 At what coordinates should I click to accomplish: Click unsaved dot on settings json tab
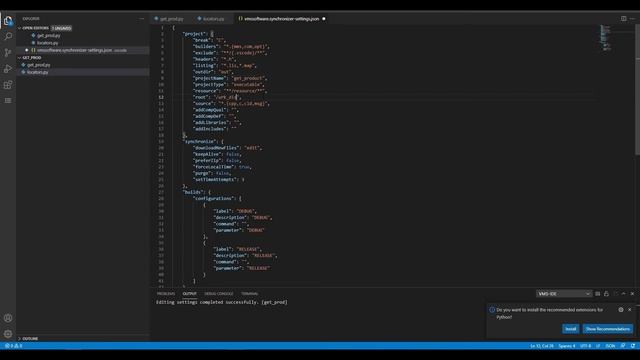pos(324,19)
